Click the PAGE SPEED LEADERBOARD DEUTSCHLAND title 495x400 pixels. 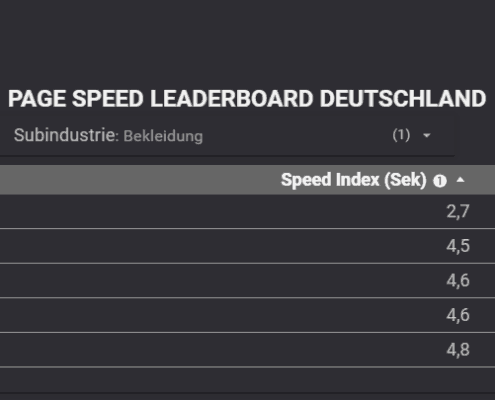tap(247, 99)
